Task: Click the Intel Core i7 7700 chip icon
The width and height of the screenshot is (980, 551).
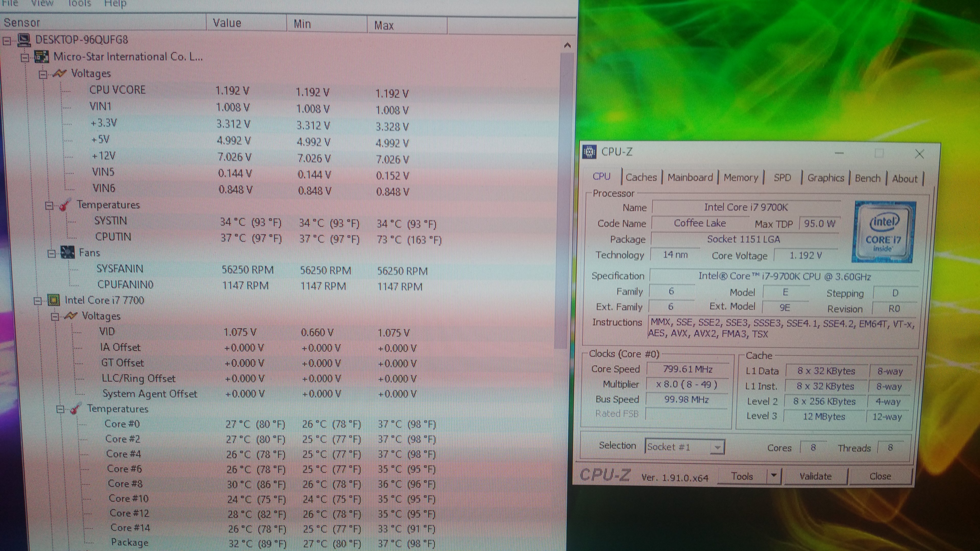Action: click(x=54, y=300)
